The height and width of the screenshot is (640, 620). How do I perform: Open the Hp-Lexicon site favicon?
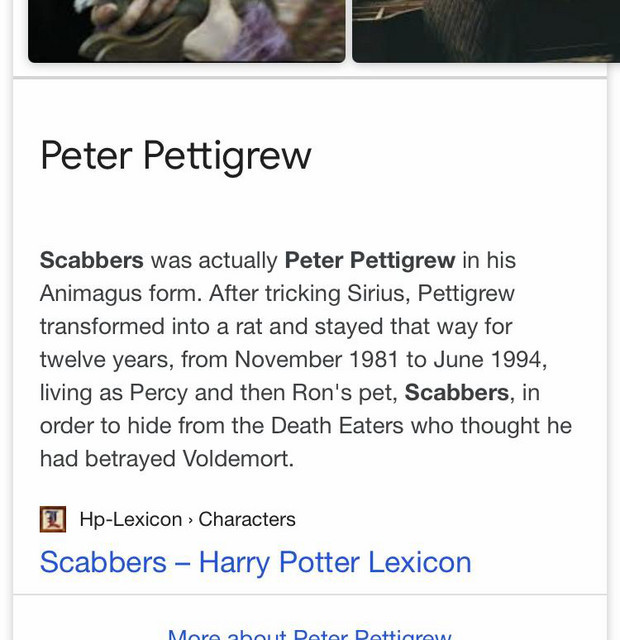53,520
